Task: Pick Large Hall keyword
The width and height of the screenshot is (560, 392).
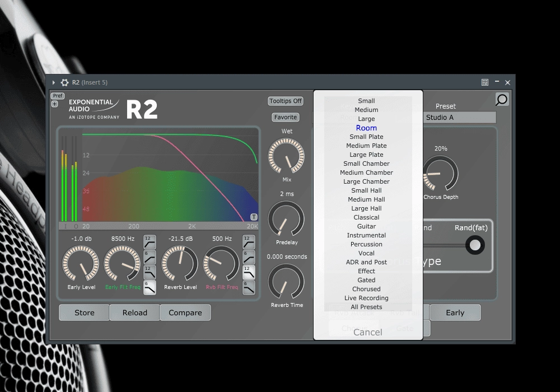Action: [366, 208]
